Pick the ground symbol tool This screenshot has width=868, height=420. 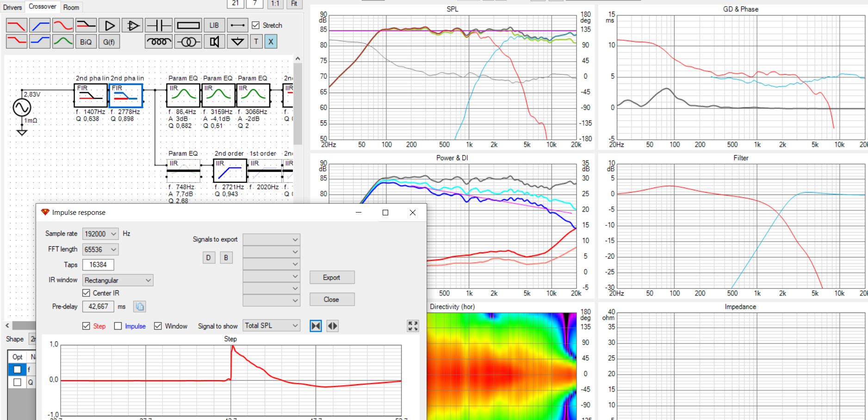pyautogui.click(x=237, y=42)
